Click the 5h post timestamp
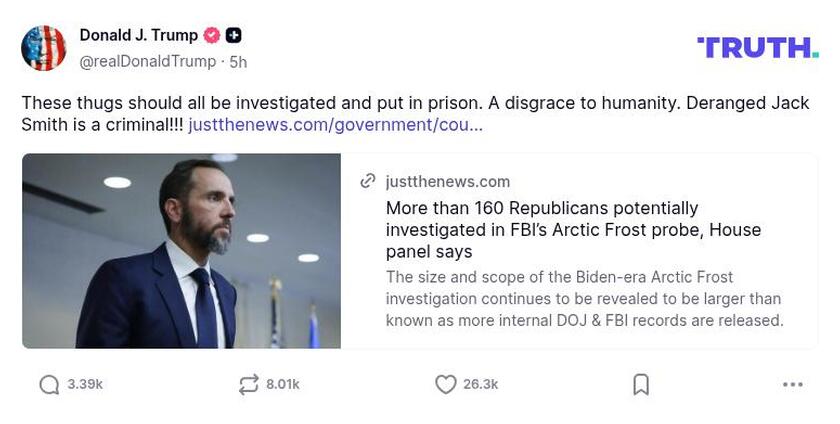Screen dimensions: 840x424 pyautogui.click(x=238, y=61)
